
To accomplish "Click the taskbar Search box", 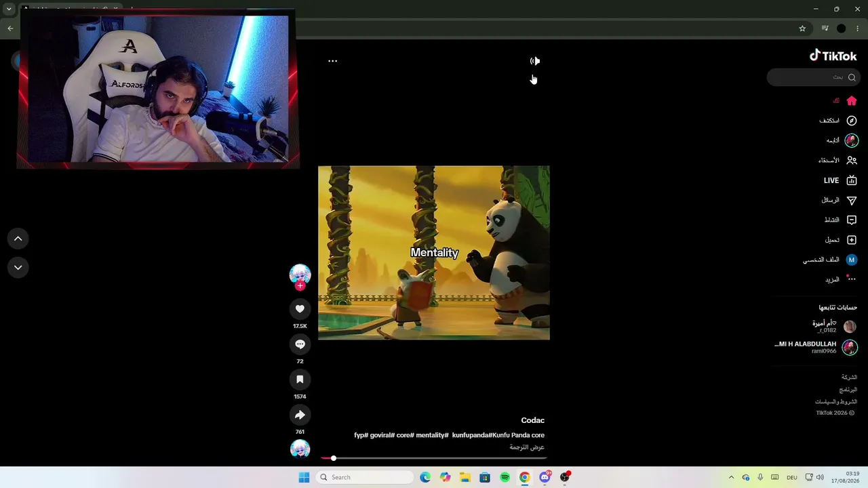I will click(x=365, y=477).
